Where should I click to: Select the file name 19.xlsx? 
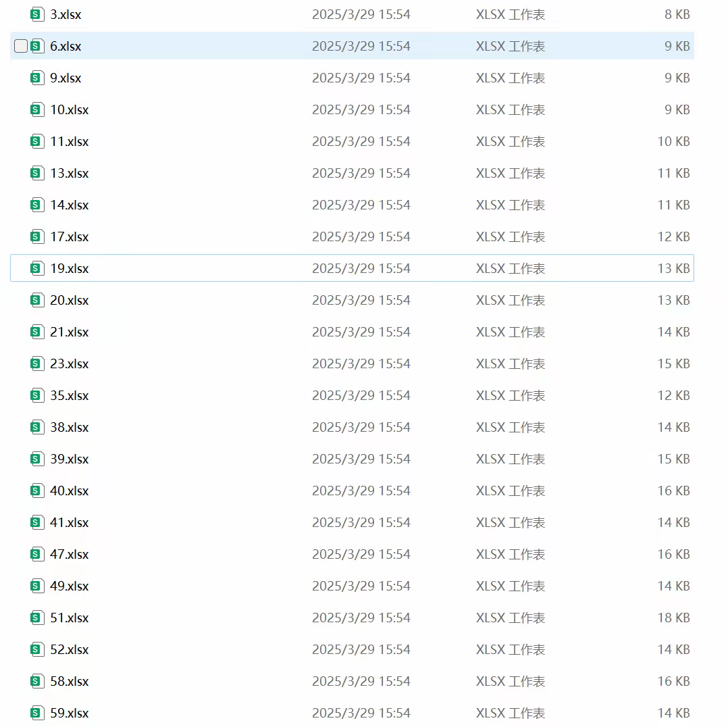tap(69, 268)
